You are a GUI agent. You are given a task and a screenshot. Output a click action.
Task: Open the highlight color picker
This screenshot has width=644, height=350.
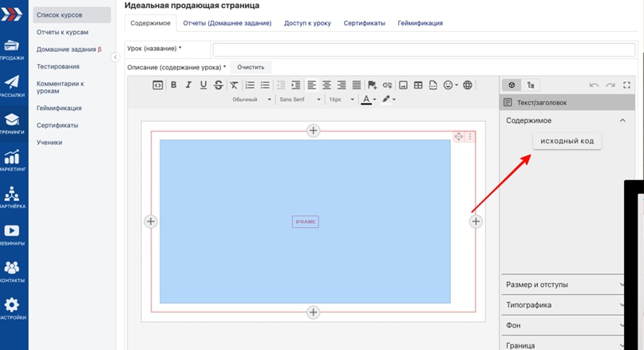(389, 100)
